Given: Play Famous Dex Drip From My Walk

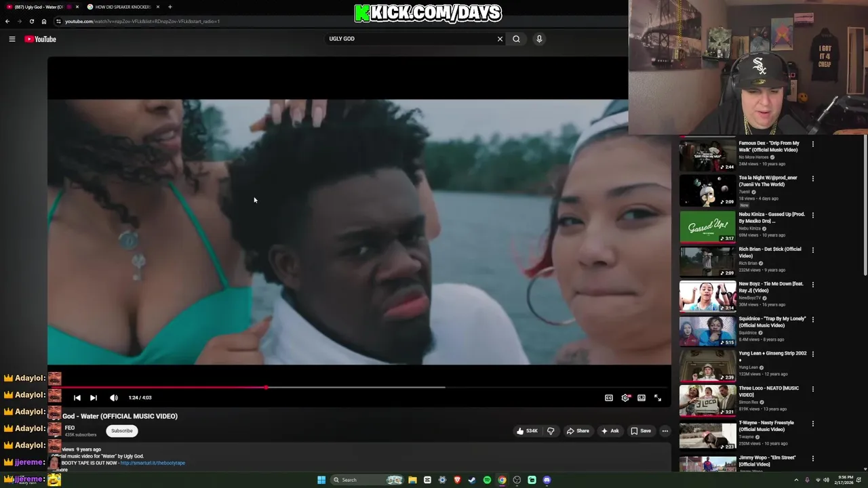Looking at the screenshot, I should click(x=707, y=156).
